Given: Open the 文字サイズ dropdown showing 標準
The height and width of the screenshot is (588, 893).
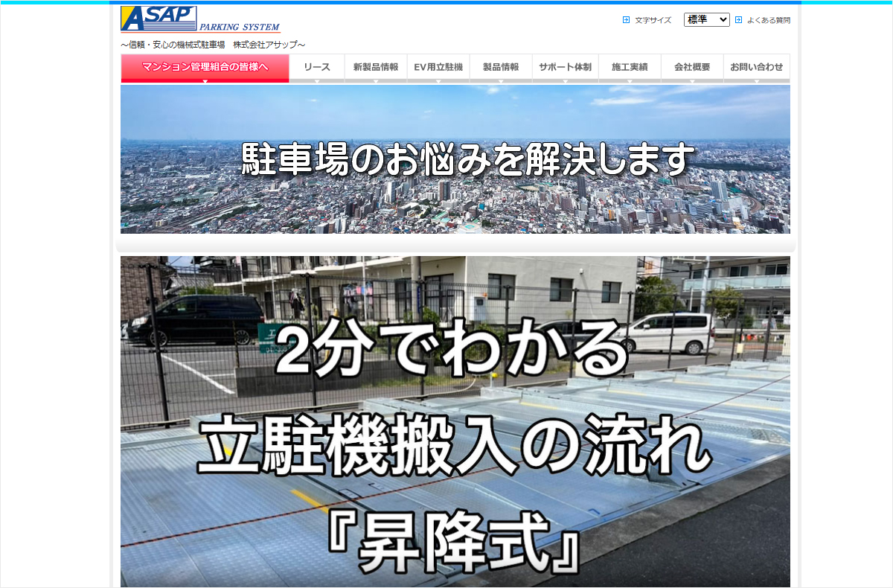Looking at the screenshot, I should click(x=706, y=20).
